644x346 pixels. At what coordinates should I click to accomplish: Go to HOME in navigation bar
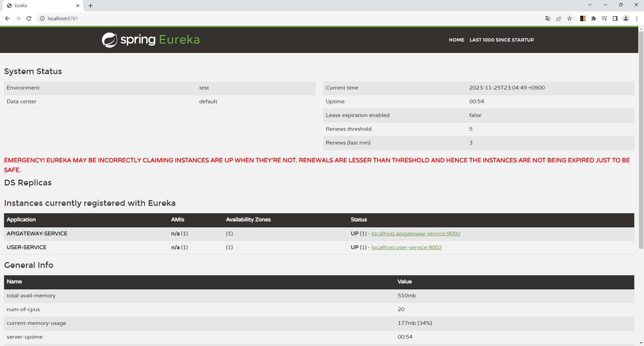[457, 40]
